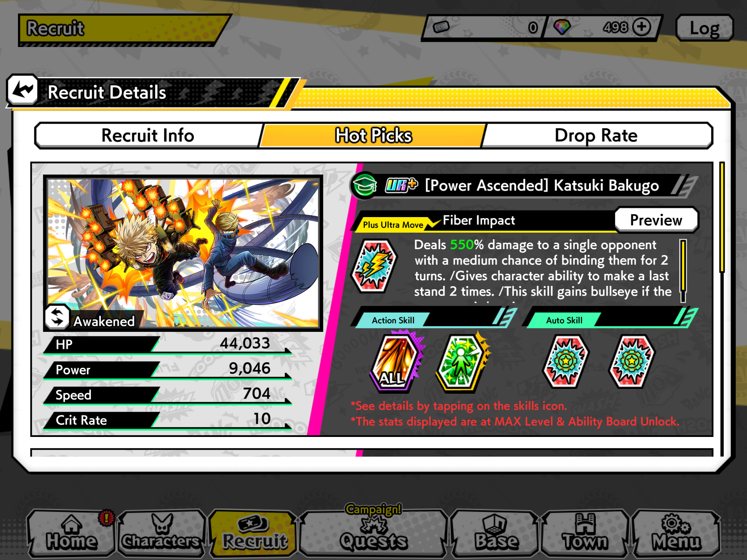Switch to the Recruit Info tab

148,135
